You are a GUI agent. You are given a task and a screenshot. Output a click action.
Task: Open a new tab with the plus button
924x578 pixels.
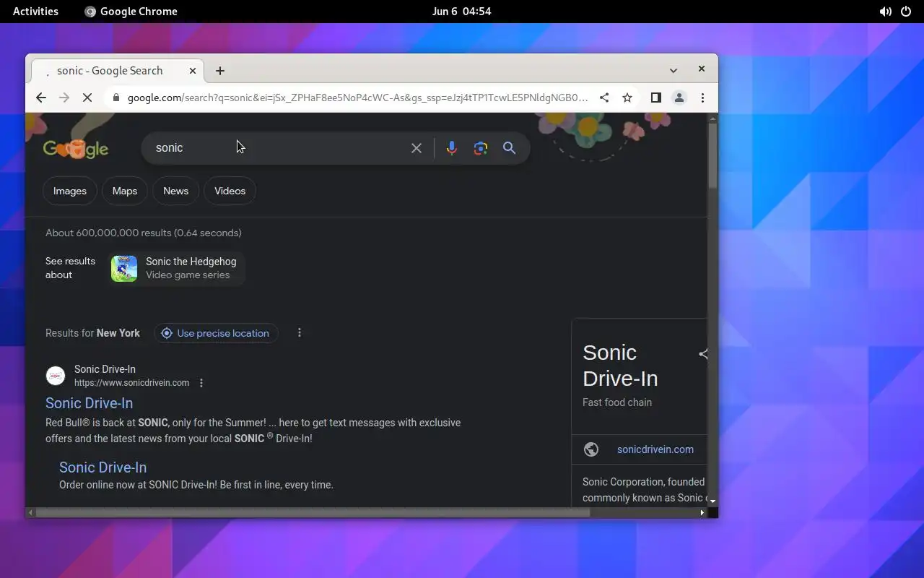pos(220,71)
